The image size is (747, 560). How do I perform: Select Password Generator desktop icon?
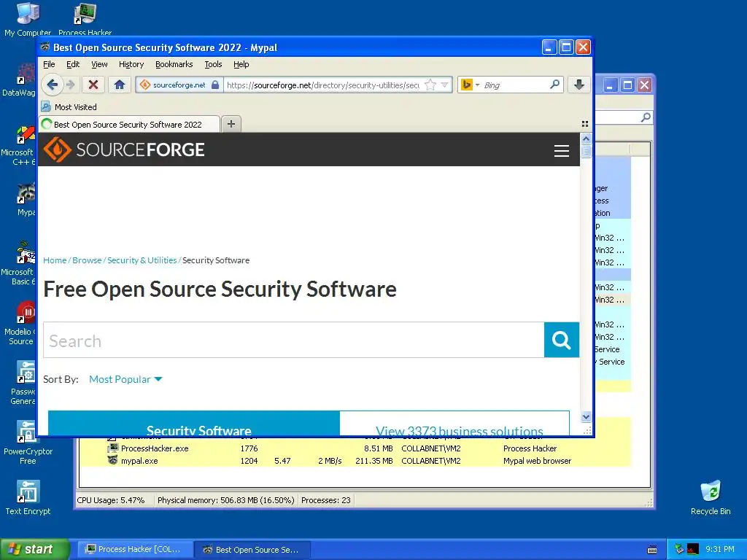23,384
